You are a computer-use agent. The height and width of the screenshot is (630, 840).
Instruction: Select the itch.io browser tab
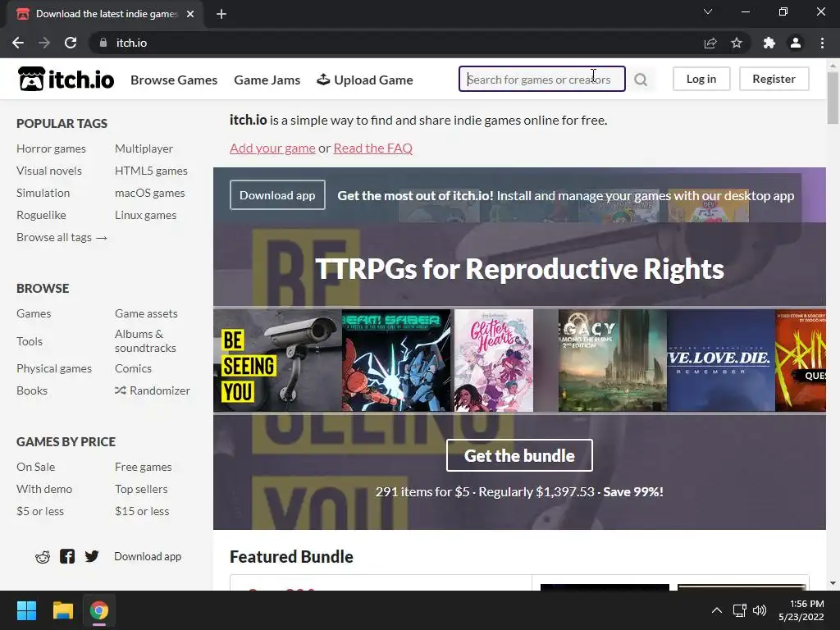(106, 14)
